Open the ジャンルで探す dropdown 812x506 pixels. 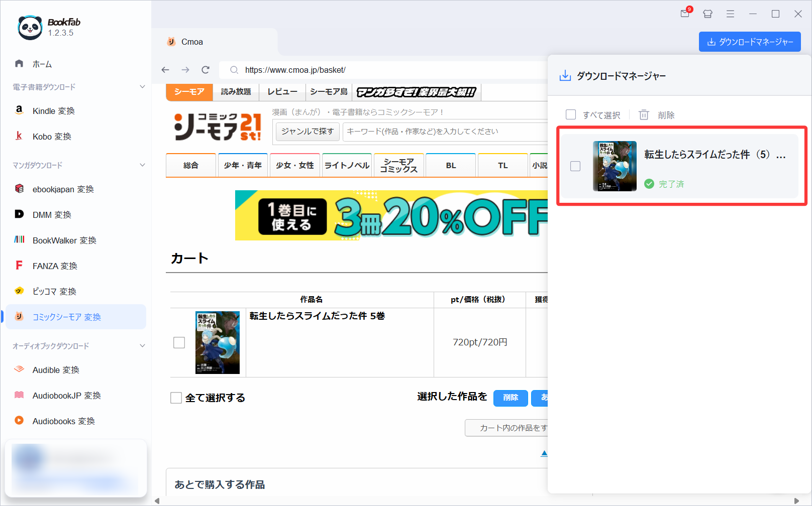pos(308,132)
